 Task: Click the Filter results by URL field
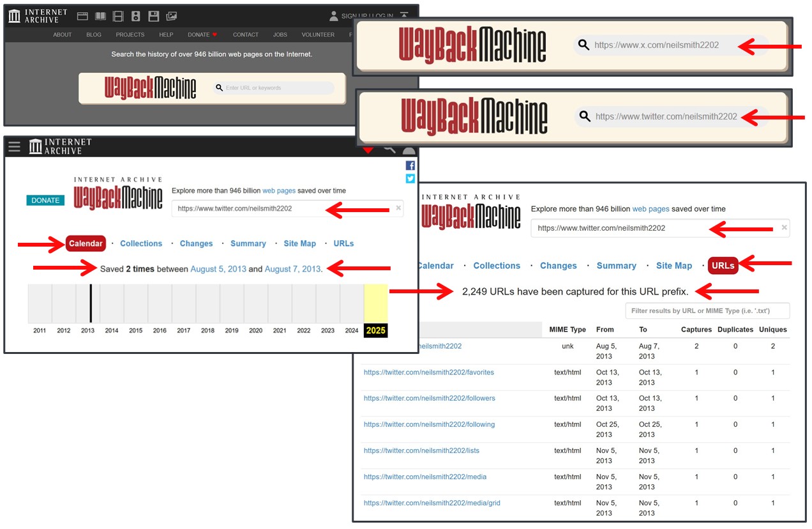tap(707, 311)
